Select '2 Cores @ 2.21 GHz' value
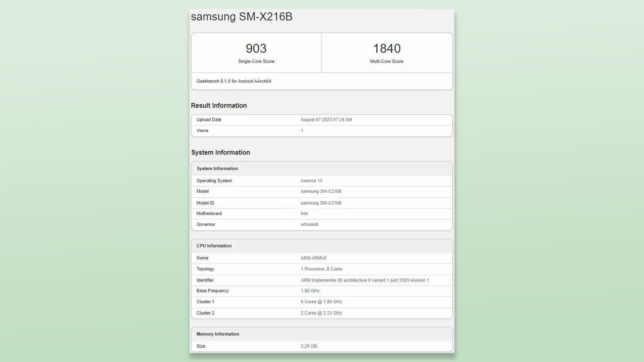This screenshot has width=644, height=362. click(x=321, y=313)
